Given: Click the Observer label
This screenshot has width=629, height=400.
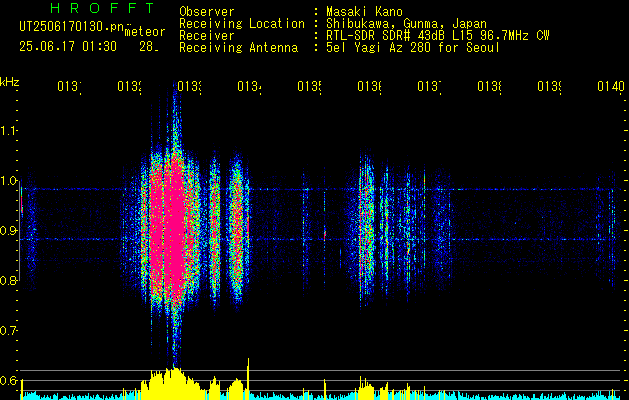Looking at the screenshot, I should click(207, 11).
